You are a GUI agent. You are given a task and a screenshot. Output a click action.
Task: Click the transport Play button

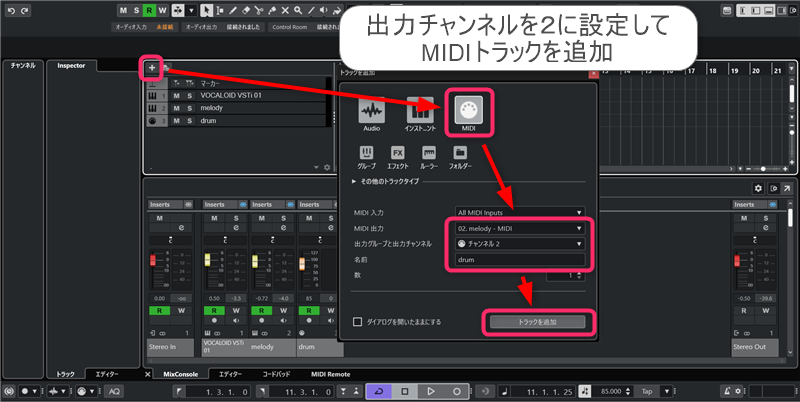coord(431,391)
